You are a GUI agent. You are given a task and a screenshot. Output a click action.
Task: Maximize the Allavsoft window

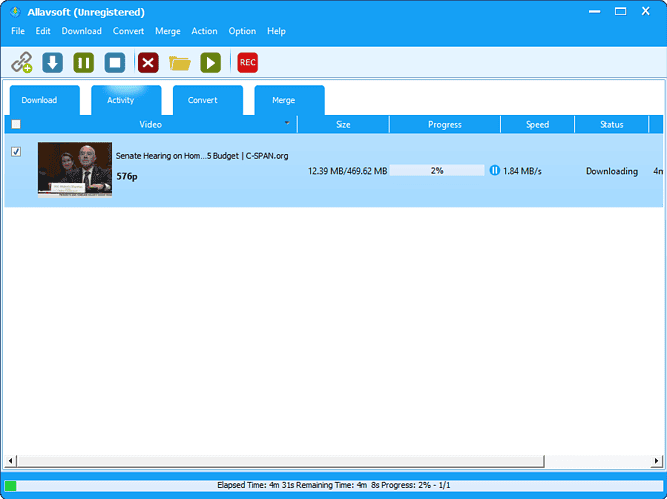621,11
